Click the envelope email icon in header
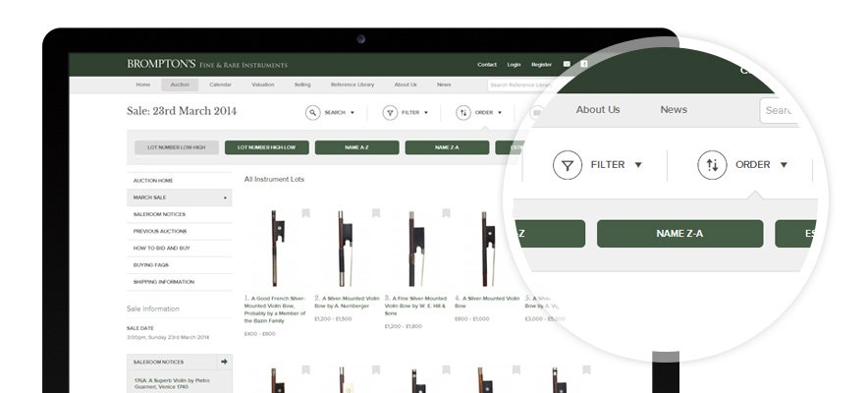This screenshot has width=868, height=393. point(567,64)
